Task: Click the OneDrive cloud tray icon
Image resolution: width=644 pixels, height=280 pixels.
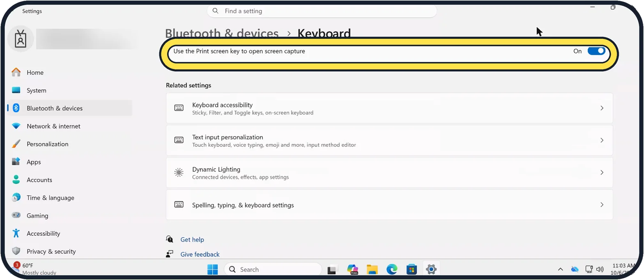Action: coord(575,269)
